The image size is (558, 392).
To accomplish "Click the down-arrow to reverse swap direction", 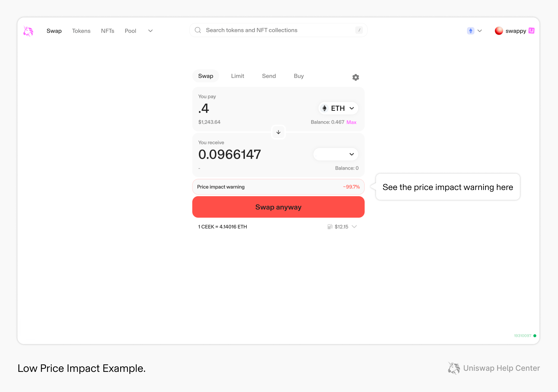I will pyautogui.click(x=278, y=132).
